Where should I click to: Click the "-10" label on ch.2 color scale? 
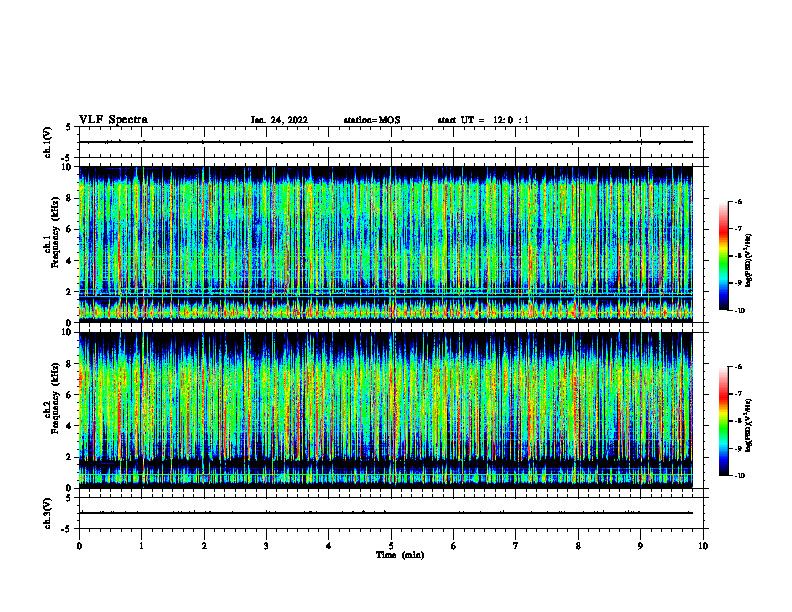click(739, 476)
